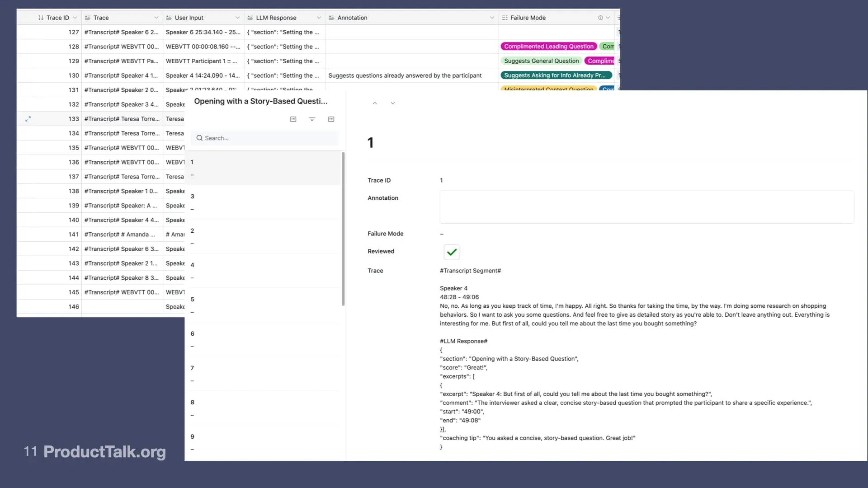The height and width of the screenshot is (488, 868).
Task: Open the filter icon in the record panel
Action: [x=312, y=119]
